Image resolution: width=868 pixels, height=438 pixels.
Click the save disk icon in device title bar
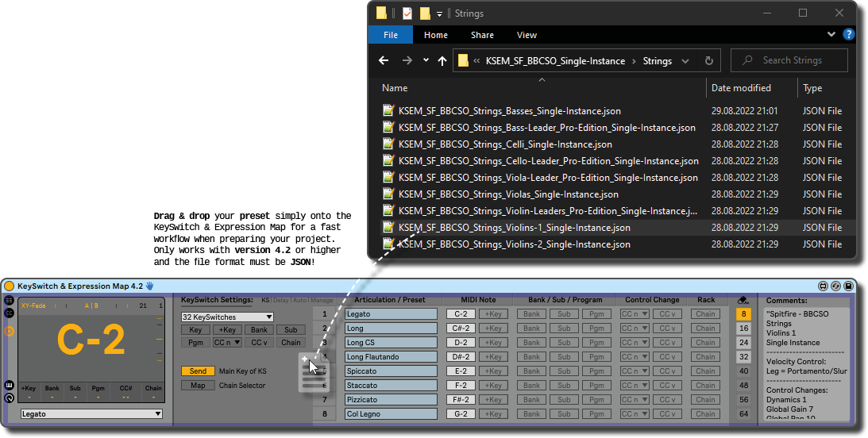tap(848, 286)
